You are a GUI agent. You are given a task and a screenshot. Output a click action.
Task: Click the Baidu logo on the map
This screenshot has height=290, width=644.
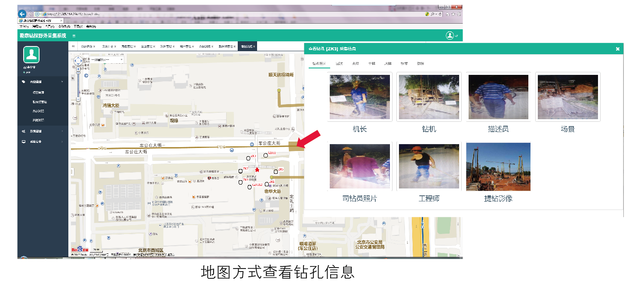click(80, 250)
